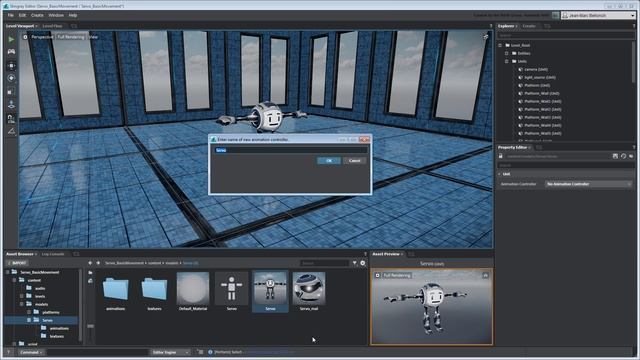The height and width of the screenshot is (360, 640).
Task: Open the Help menu
Action: [x=73, y=15]
